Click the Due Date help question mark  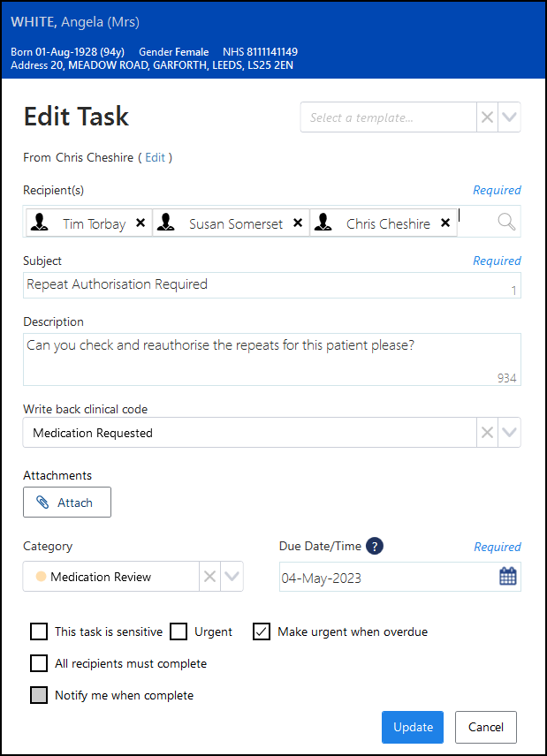coord(374,546)
